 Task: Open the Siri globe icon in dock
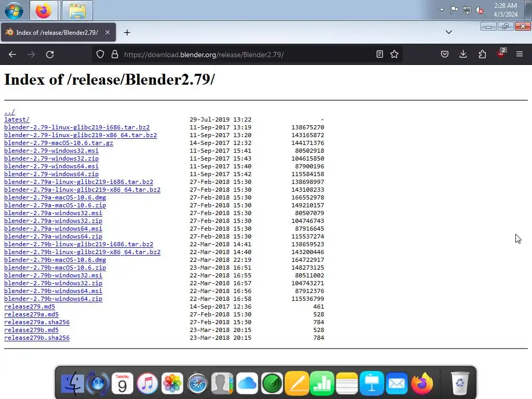pos(97,384)
